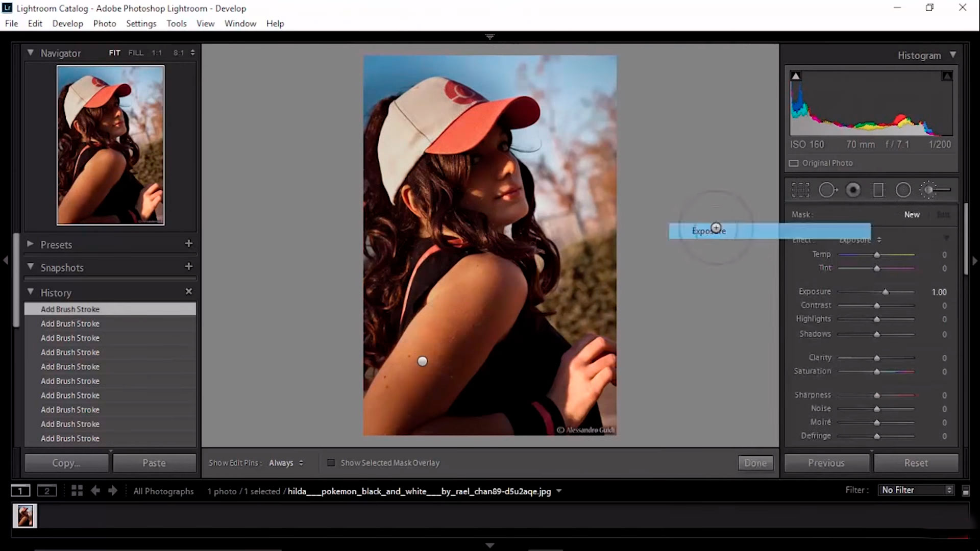
Task: Collapse filmstrip with bottom arrow
Action: click(x=490, y=545)
